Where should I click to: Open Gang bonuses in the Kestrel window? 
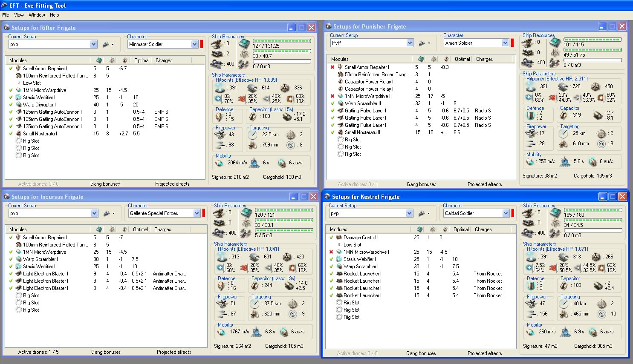pyautogui.click(x=421, y=353)
